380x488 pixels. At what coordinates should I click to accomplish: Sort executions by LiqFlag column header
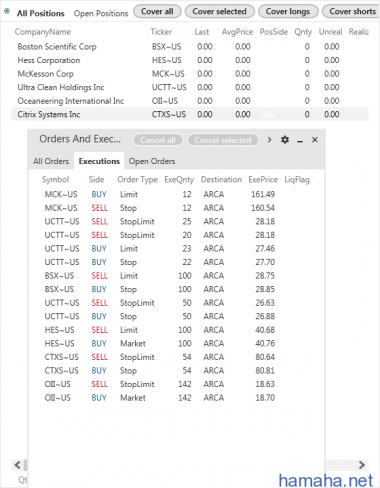pyautogui.click(x=297, y=179)
